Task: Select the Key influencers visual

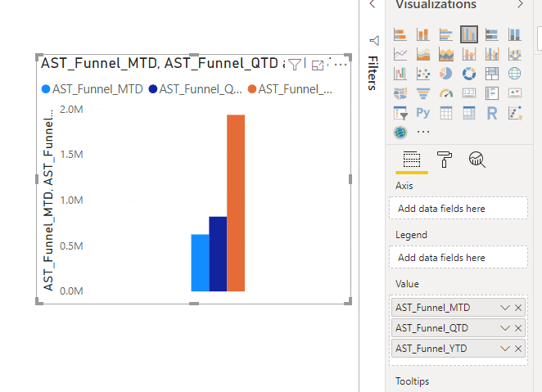Action: pyautogui.click(x=515, y=113)
